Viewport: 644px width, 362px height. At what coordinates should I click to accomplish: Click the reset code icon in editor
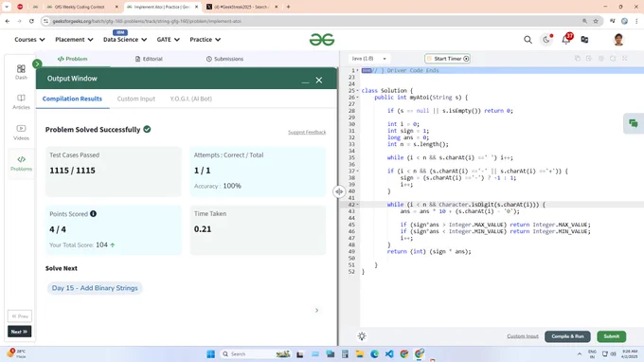613,59
